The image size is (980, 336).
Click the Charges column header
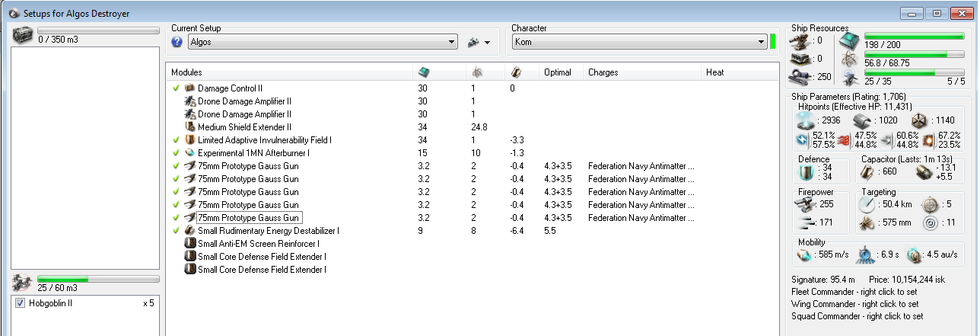pyautogui.click(x=643, y=72)
